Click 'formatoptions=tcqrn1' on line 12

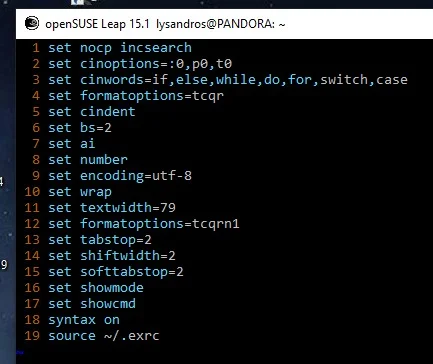(160, 224)
